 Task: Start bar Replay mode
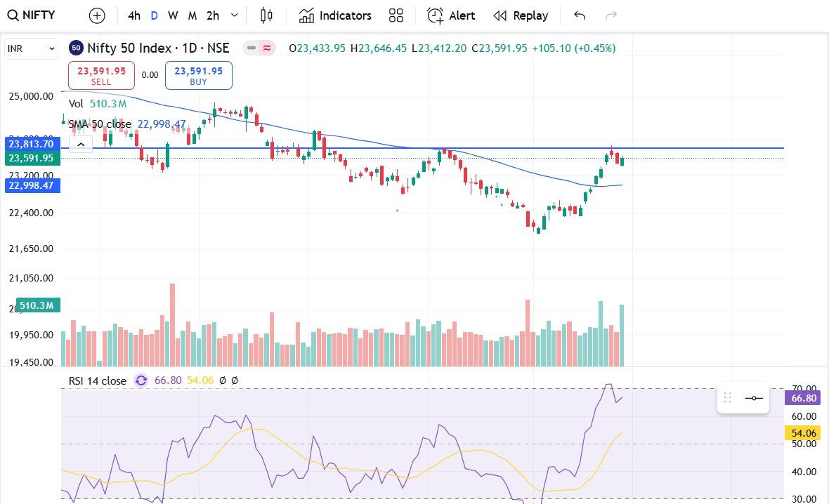[521, 16]
